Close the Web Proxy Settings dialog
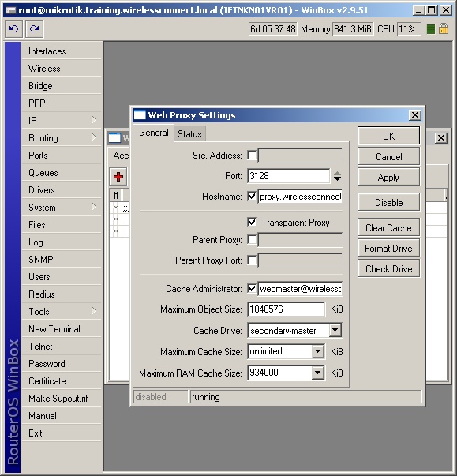This screenshot has height=476, width=457. pyautogui.click(x=415, y=115)
